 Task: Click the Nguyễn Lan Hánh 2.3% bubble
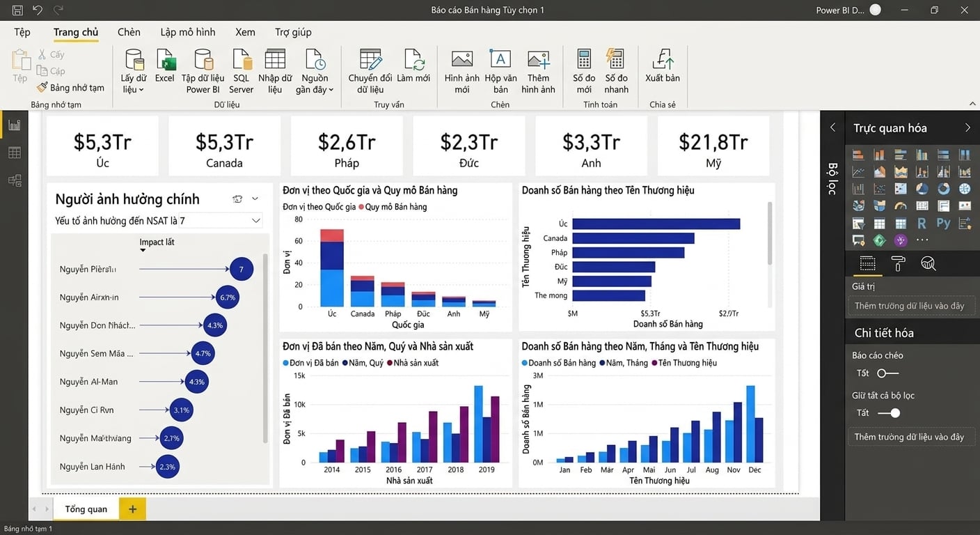tap(167, 467)
